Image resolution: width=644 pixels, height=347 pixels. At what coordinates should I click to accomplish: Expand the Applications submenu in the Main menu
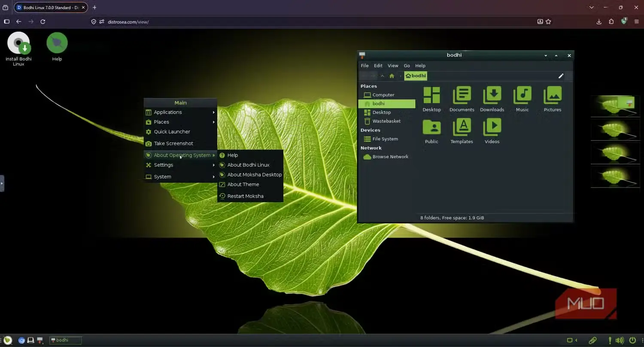click(180, 112)
